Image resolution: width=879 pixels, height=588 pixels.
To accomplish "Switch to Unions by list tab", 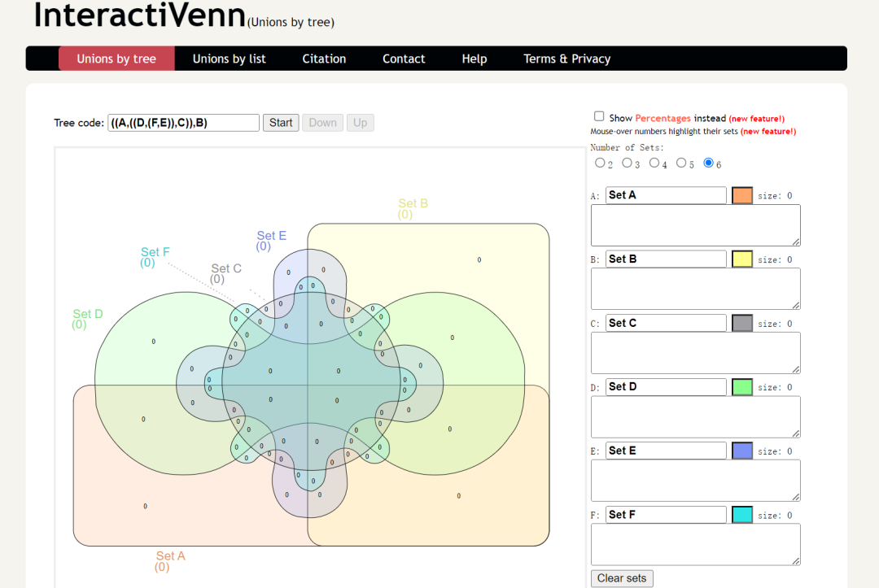I will pyautogui.click(x=230, y=59).
